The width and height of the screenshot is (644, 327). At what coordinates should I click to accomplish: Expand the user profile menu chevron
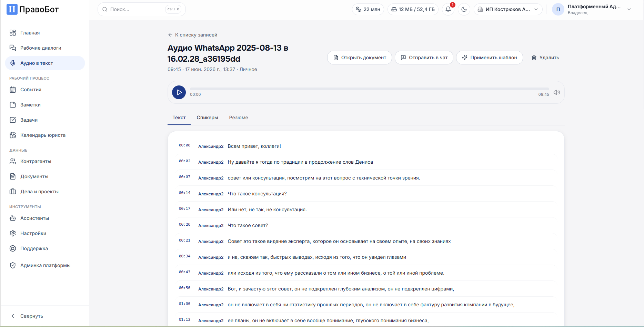629,9
